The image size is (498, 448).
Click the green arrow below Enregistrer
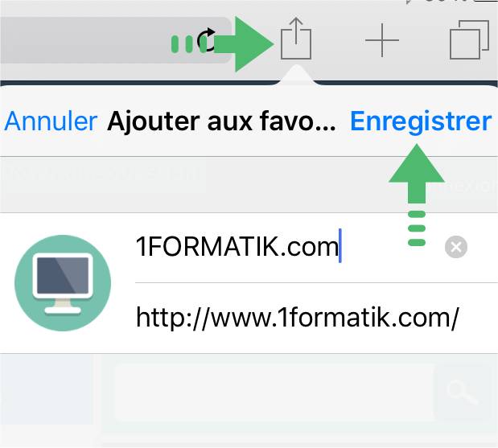click(417, 195)
